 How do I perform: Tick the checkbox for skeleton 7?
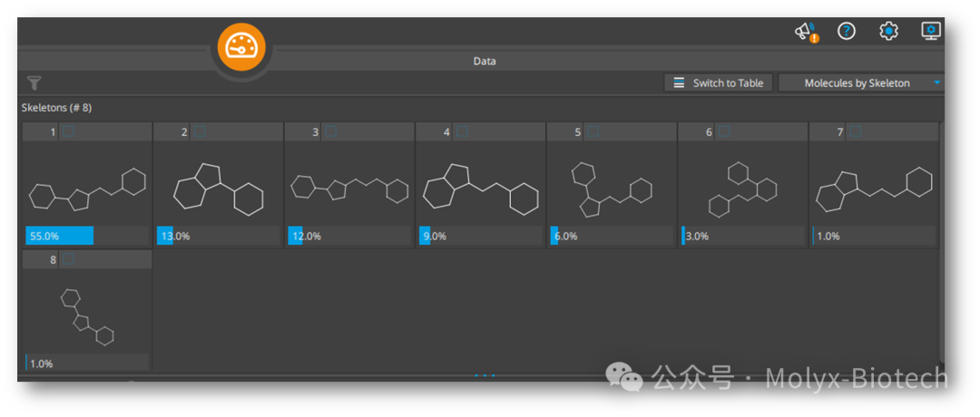pos(856,131)
